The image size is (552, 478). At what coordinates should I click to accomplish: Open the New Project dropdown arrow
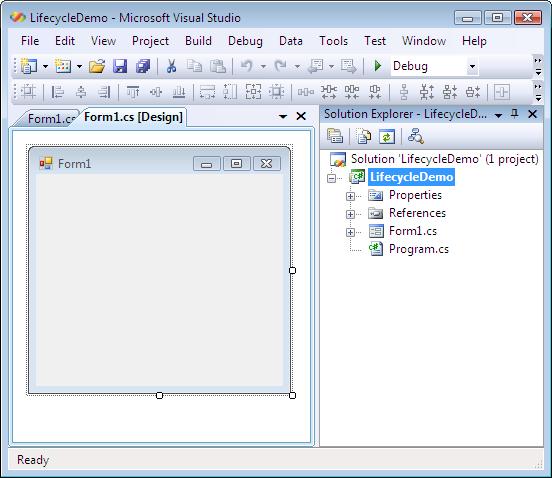tap(45, 66)
